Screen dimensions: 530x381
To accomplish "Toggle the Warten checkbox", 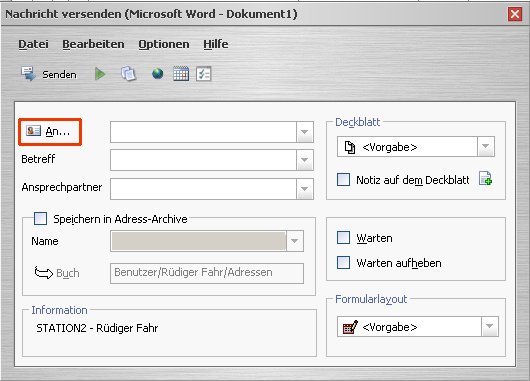I will (343, 238).
